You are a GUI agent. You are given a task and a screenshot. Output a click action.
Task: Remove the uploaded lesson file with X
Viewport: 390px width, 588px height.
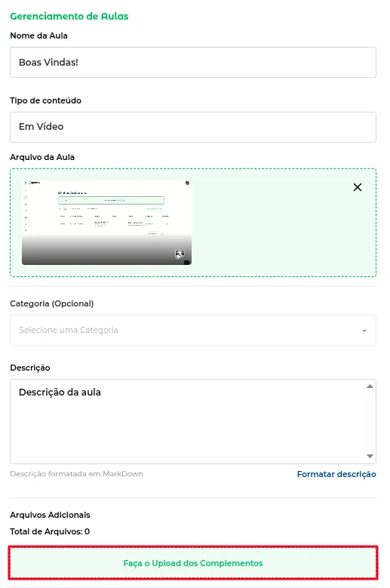pos(358,187)
